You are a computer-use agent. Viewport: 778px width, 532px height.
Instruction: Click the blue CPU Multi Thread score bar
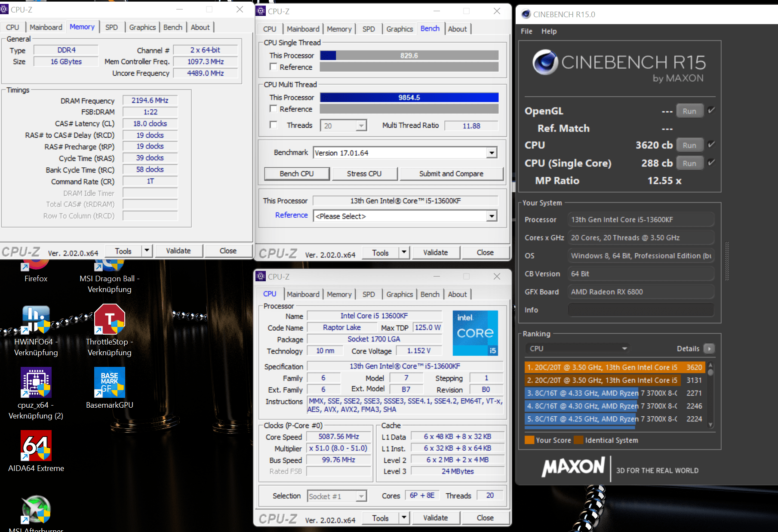pyautogui.click(x=409, y=98)
